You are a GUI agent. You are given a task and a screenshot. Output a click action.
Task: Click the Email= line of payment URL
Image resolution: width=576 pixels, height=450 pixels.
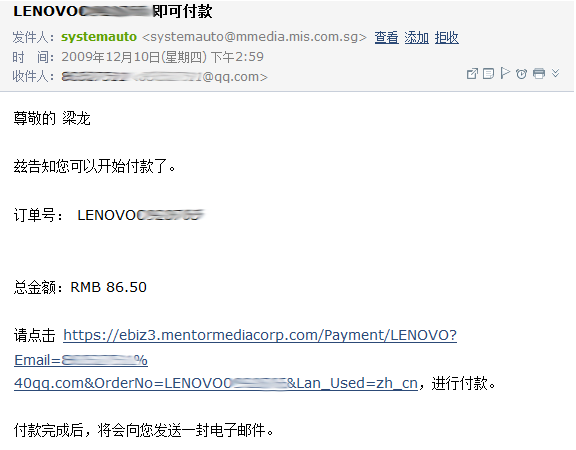(x=81, y=360)
